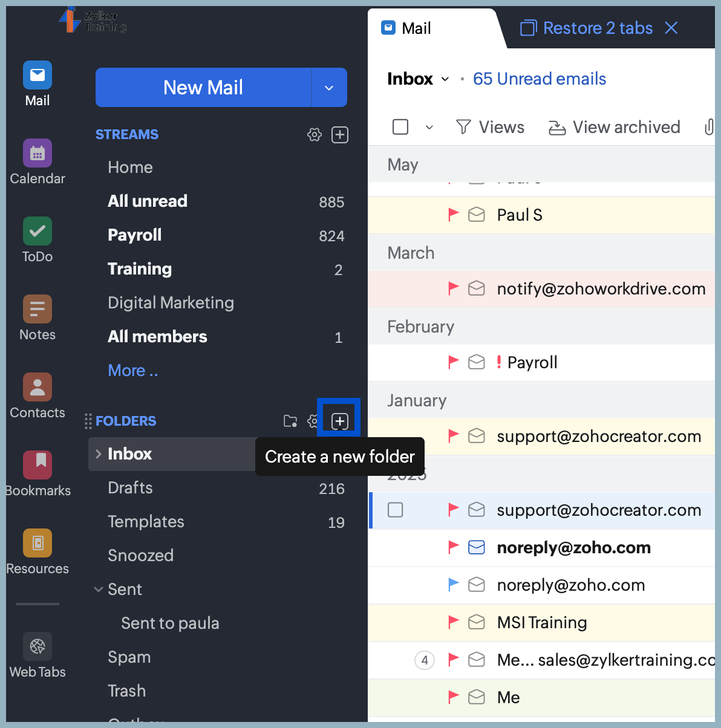The image size is (721, 728).
Task: Click the View archived button
Action: [615, 127]
